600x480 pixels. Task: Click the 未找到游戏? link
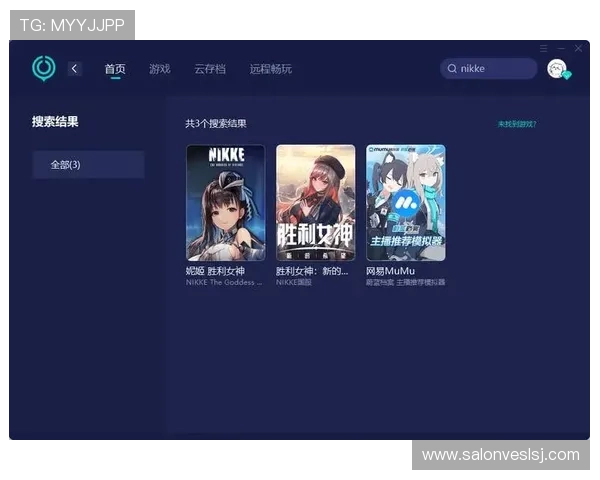[517, 124]
